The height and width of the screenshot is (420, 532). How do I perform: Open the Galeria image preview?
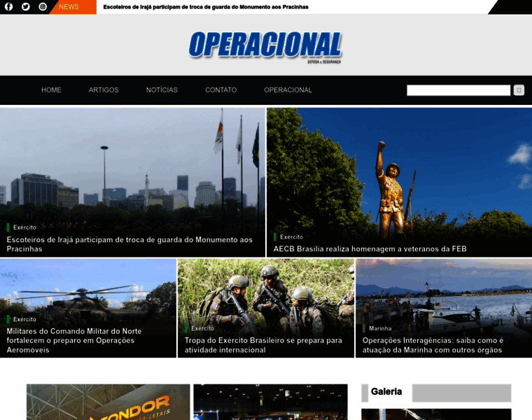(x=436, y=414)
